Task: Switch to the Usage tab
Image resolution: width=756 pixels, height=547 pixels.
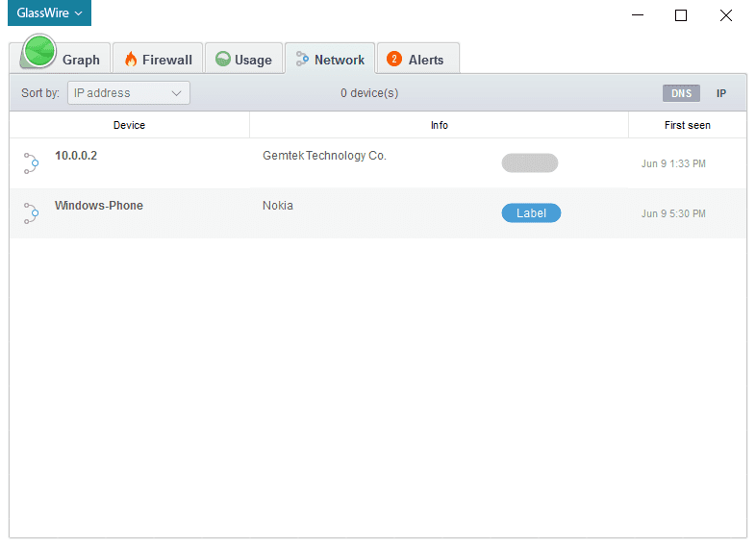Action: 243,59
